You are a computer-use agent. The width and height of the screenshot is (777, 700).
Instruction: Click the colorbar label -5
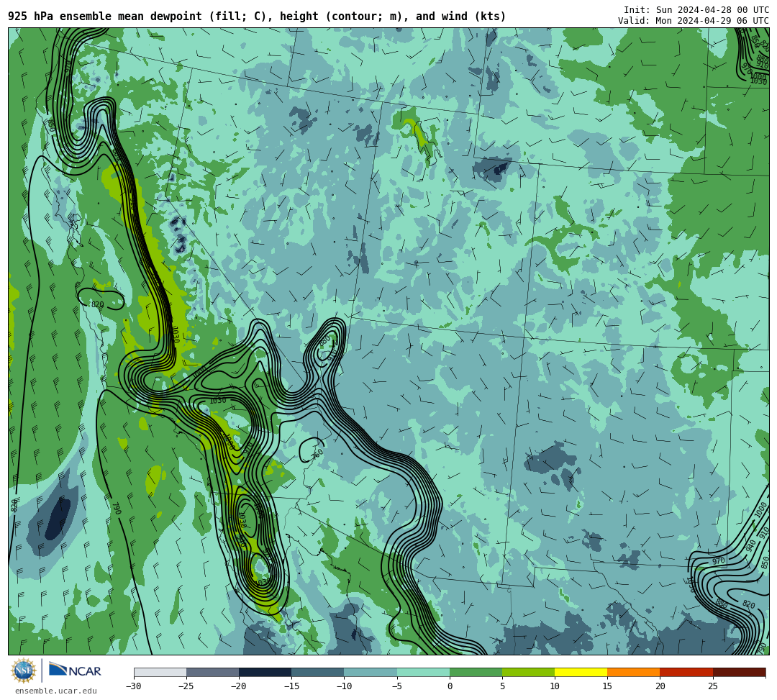(x=396, y=686)
